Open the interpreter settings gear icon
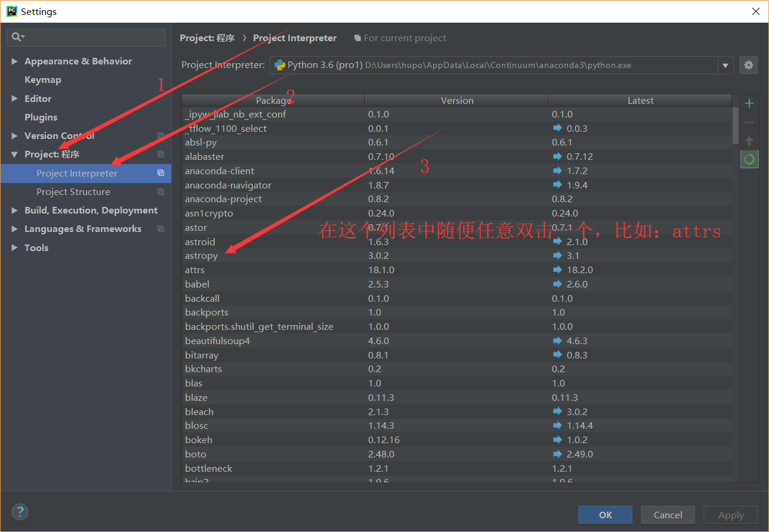Image resolution: width=769 pixels, height=532 pixels. (748, 65)
